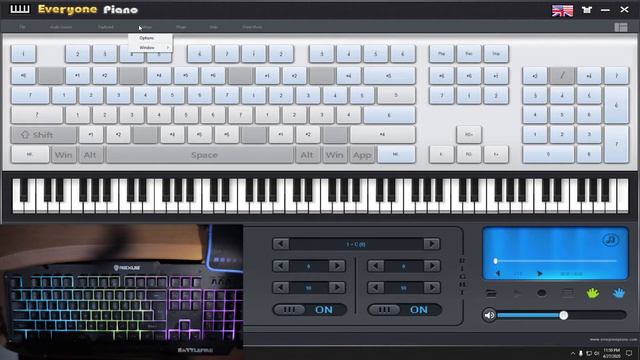
Task: Play the song in the blue display
Action: [540, 273]
